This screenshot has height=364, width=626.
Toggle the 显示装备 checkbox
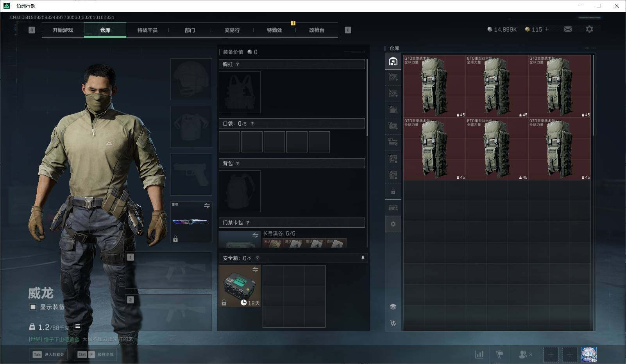[x=33, y=307]
